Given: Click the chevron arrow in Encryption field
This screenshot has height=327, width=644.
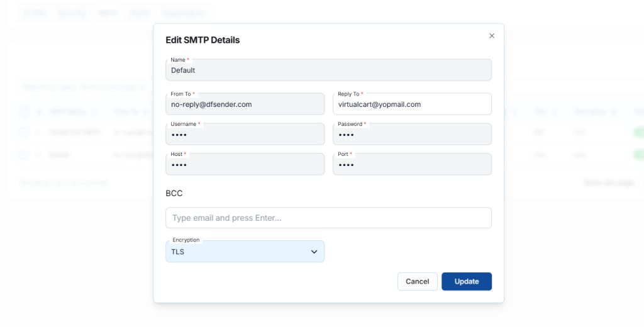Looking at the screenshot, I should point(314,252).
